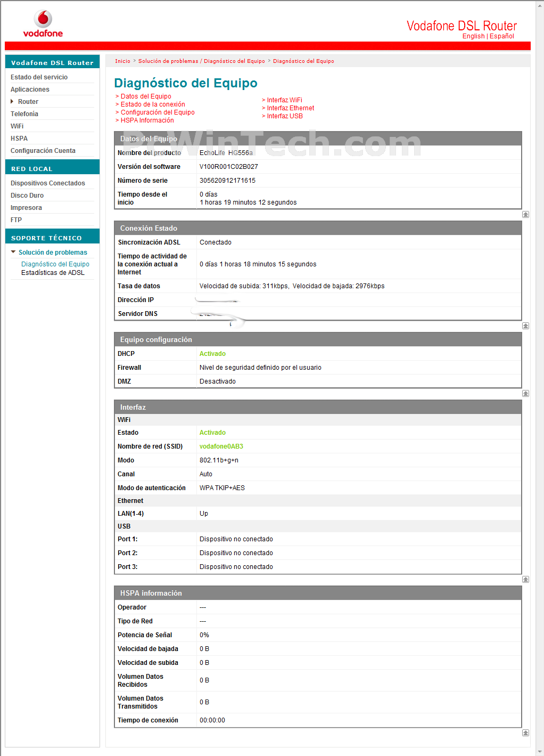Click Tiempo de conexión 00:00:00
The height and width of the screenshot is (756, 544).
212,720
